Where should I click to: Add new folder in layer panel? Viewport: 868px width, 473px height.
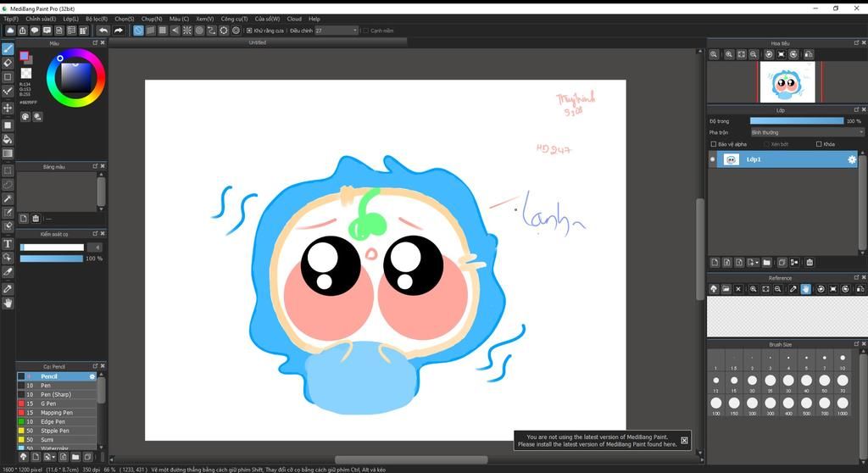pos(766,263)
